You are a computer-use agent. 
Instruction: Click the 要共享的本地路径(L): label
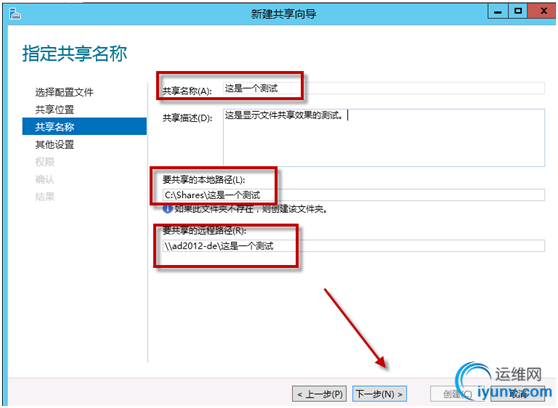pyautogui.click(x=204, y=180)
